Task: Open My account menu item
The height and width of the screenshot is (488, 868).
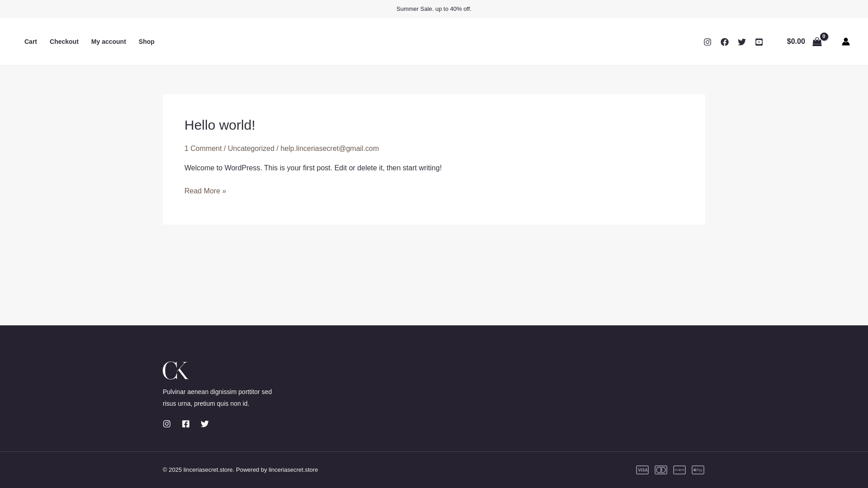Action: (108, 42)
